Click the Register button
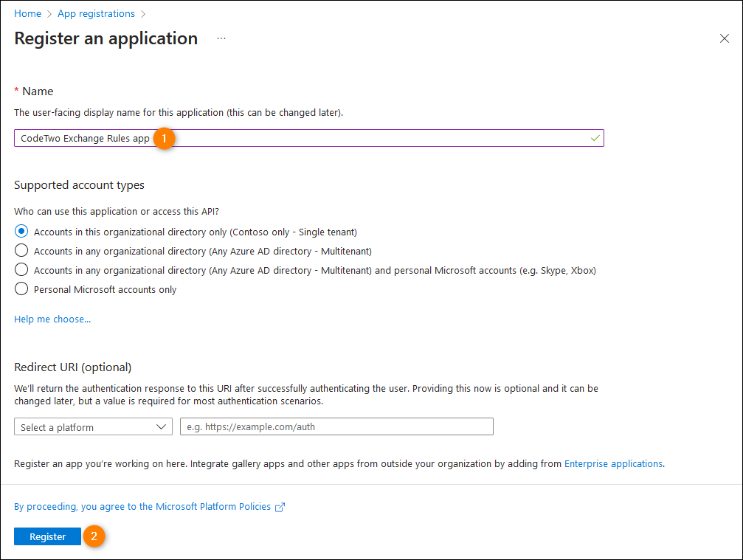The height and width of the screenshot is (560, 743). point(47,536)
